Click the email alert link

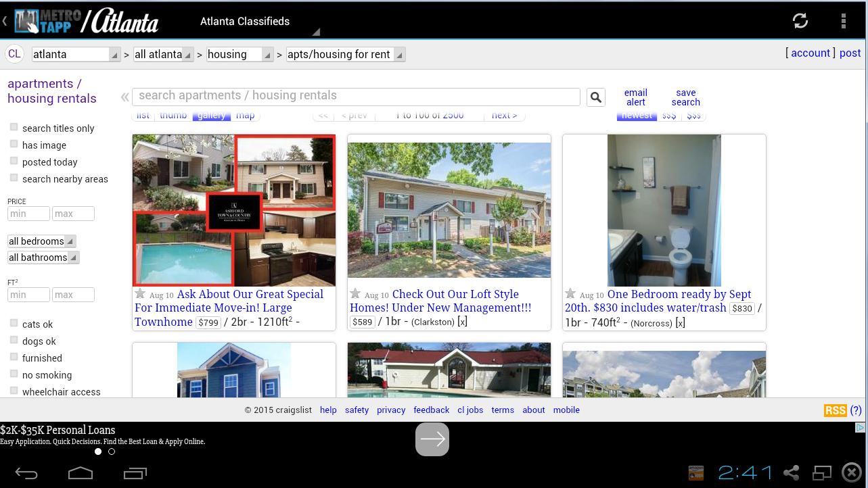pos(635,97)
